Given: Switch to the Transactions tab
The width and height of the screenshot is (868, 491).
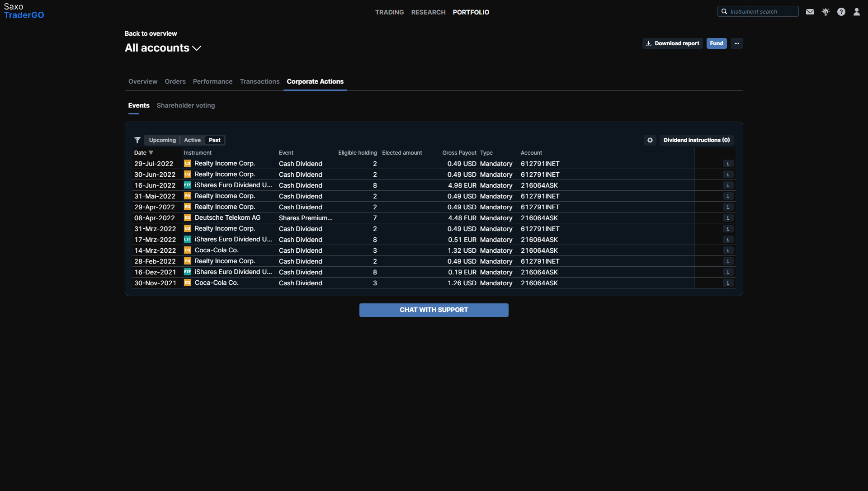Looking at the screenshot, I should (259, 81).
